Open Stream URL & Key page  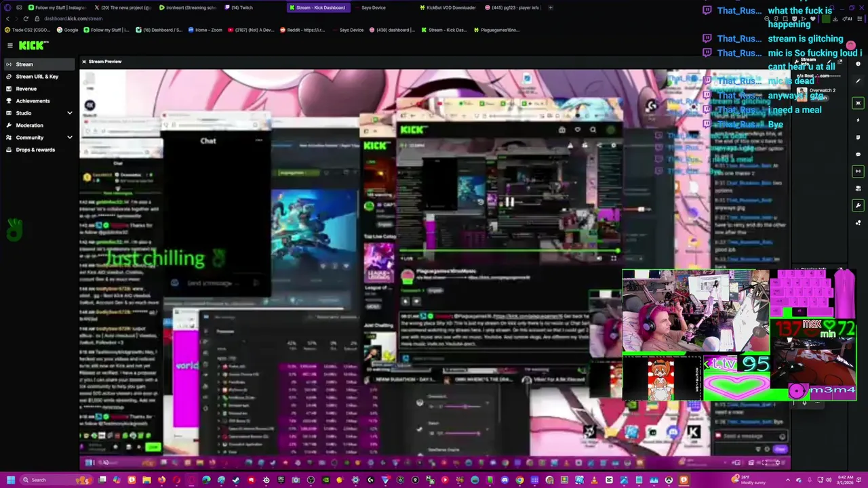point(38,77)
